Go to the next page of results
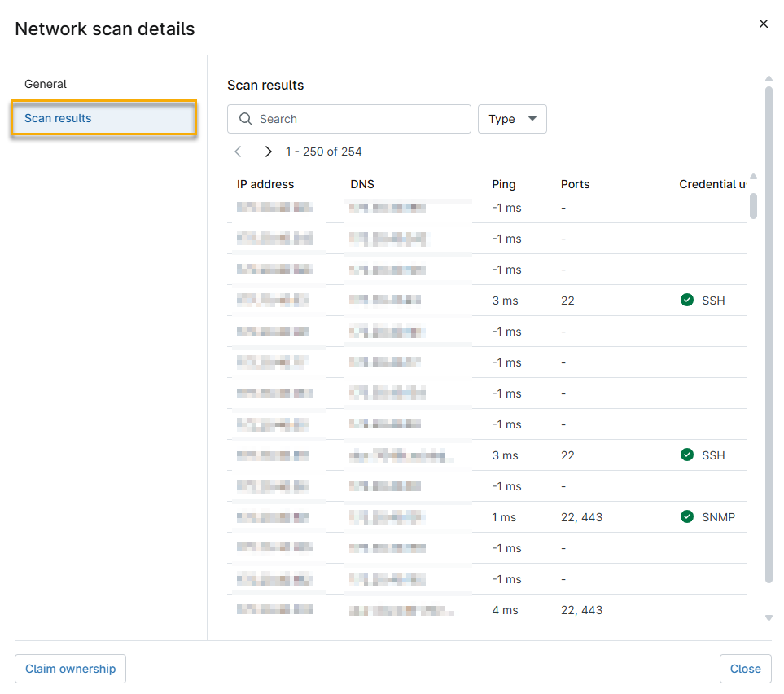 268,152
